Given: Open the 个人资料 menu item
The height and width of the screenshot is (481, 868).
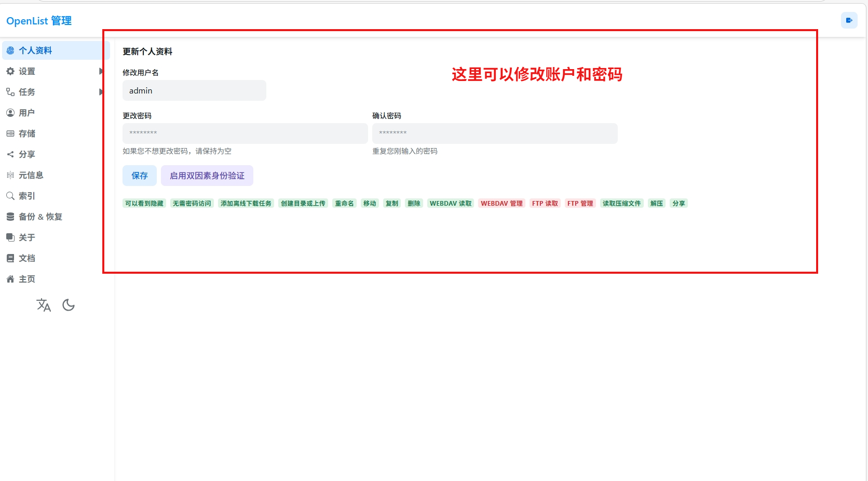Looking at the screenshot, I should coord(56,50).
